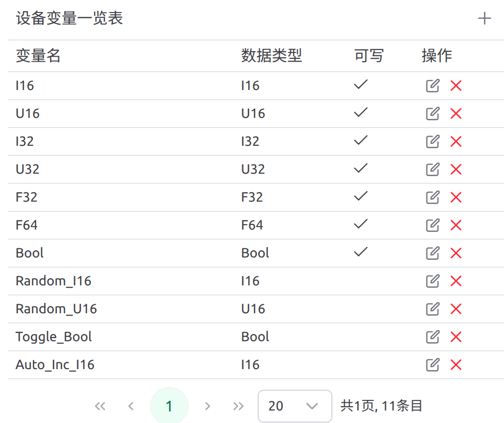Open the page size dropdown showing 20
504x423 pixels.
click(295, 406)
